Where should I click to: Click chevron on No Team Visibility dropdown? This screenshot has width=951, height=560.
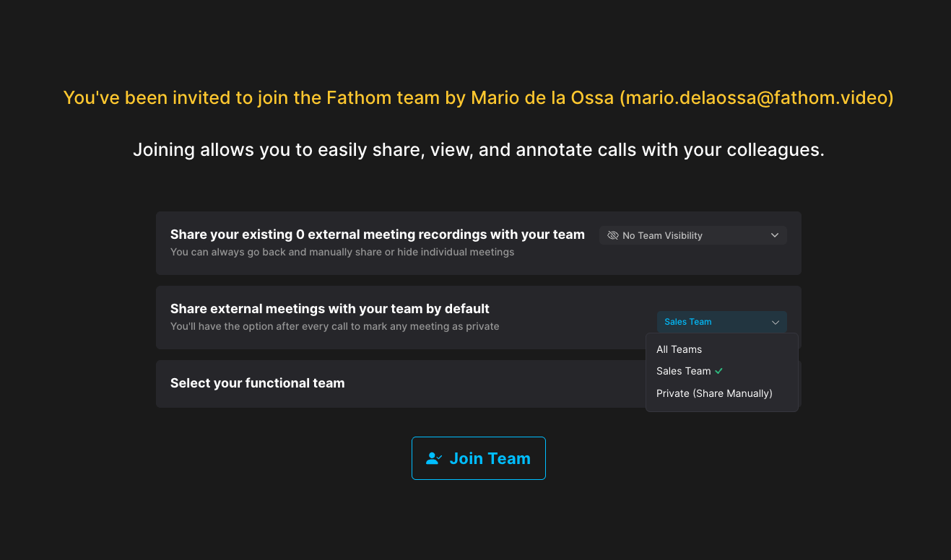pyautogui.click(x=775, y=235)
